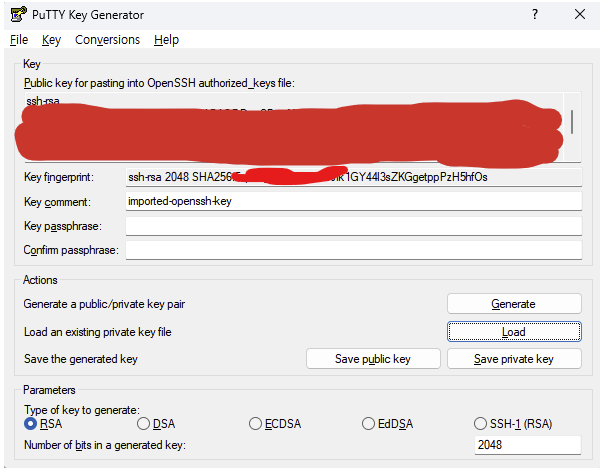Click the Key passphrase field
Image resolution: width=600 pixels, height=468 pixels.
point(354,226)
